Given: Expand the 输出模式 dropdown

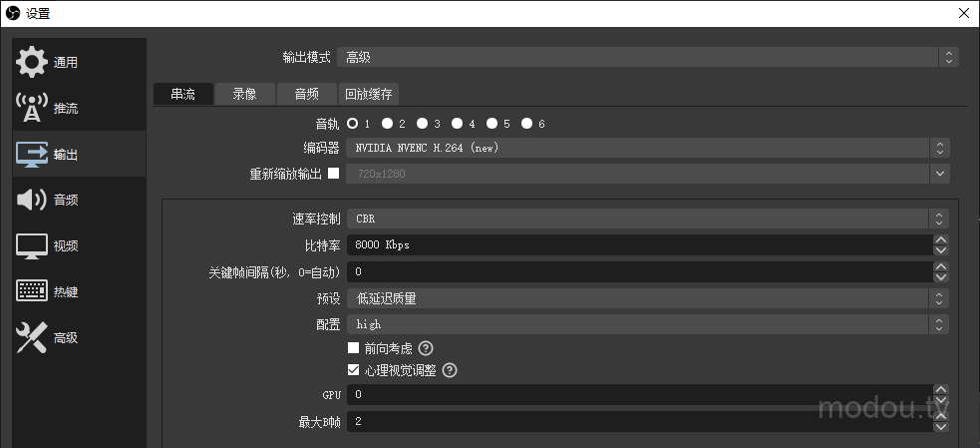Looking at the screenshot, I should pos(647,58).
